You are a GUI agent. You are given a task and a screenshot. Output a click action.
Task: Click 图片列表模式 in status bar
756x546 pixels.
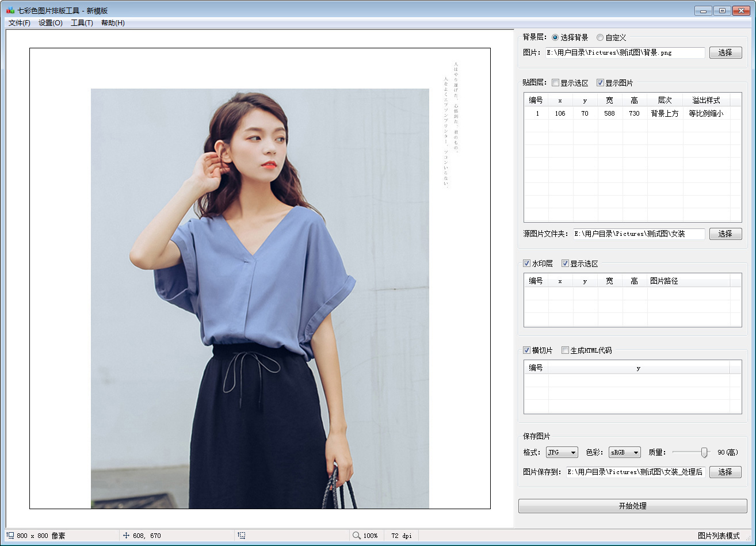(719, 536)
